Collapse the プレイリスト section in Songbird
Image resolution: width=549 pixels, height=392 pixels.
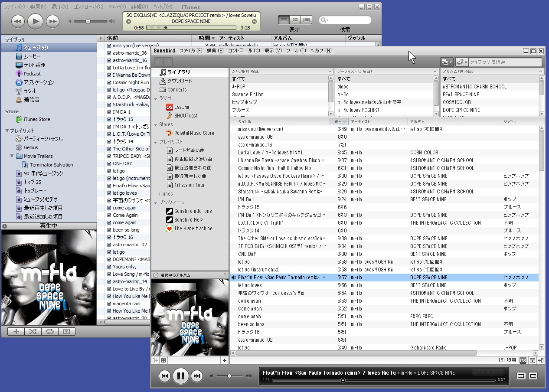point(155,142)
